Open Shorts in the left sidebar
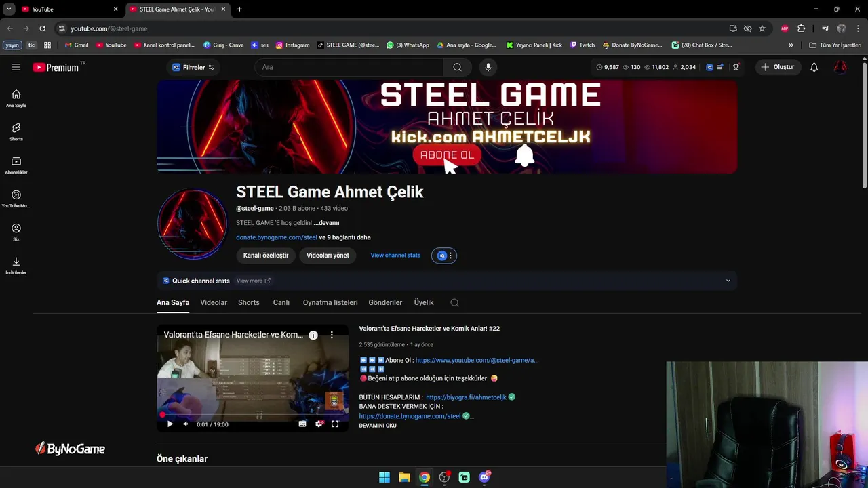Viewport: 868px width, 488px height. [x=16, y=131]
